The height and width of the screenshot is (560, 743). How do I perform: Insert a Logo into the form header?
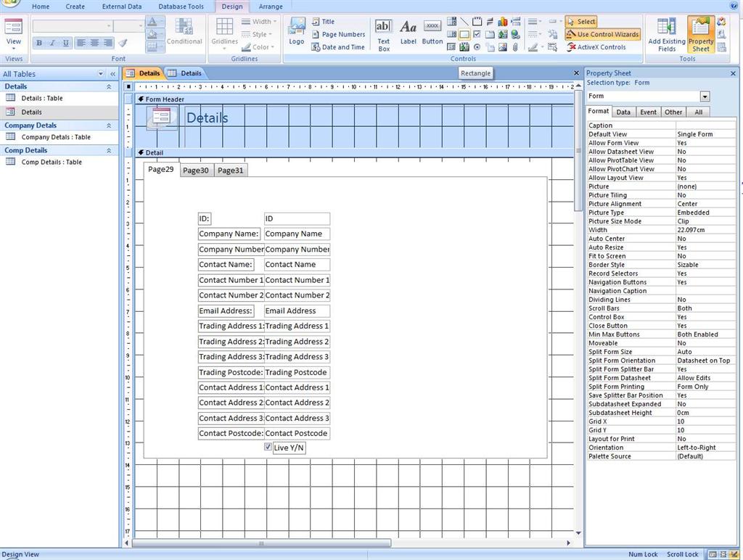coord(296,31)
